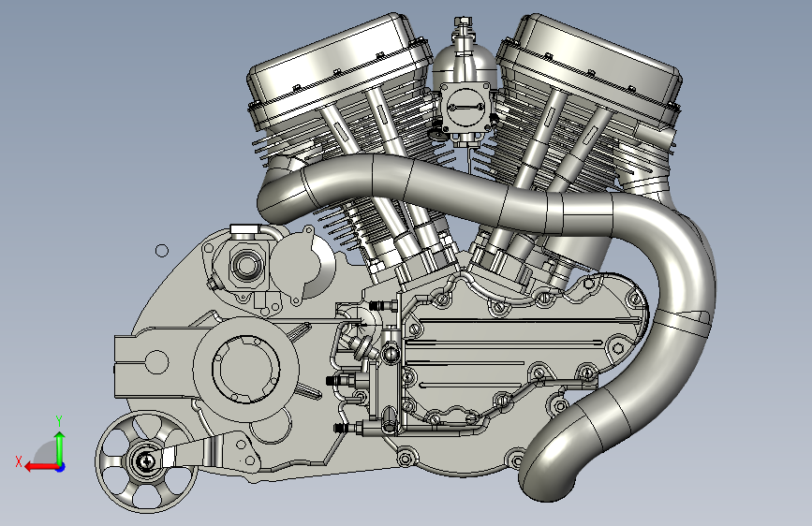Select the curved exhaust pipe outlet at bottom right
Screen dimensions: 812x526
pos(548,475)
